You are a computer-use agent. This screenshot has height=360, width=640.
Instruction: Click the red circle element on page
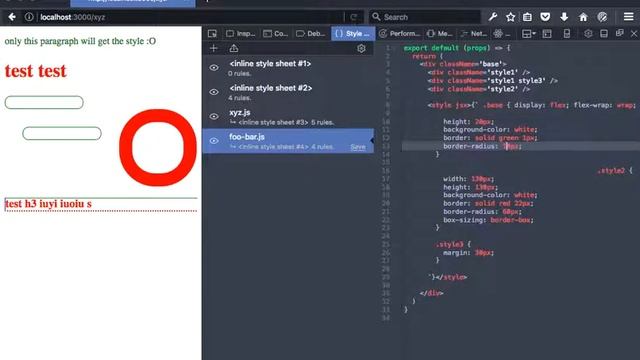[x=158, y=147]
